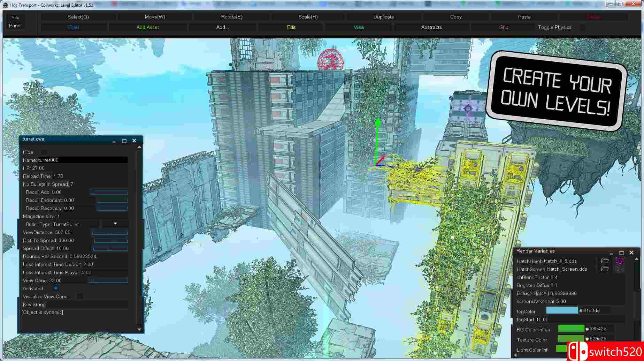Screen dimensions: 644x361
Task: Open the Filter dropdown
Action: coord(74,27)
